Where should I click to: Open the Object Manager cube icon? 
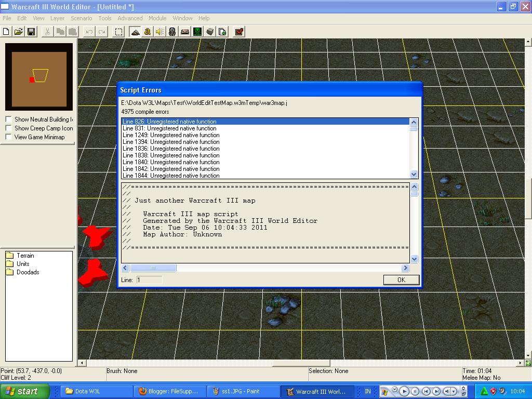pos(210,32)
